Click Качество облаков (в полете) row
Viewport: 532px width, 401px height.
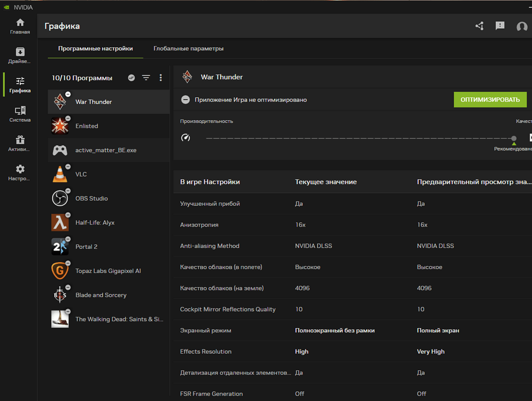(353, 267)
